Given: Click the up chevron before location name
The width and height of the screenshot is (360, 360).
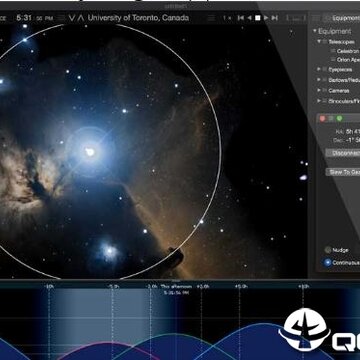Looking at the screenshot, I should [80, 18].
